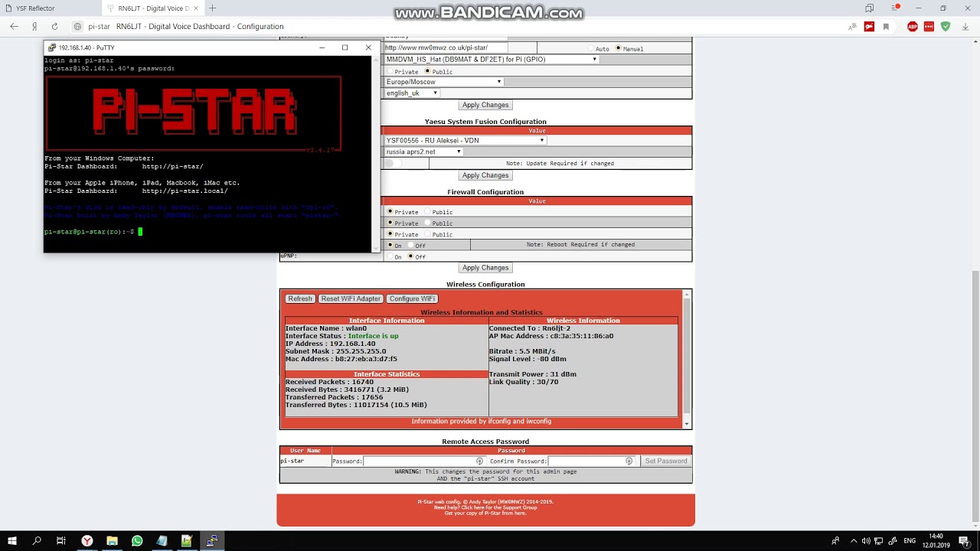Maximize the PuTTY window

tap(345, 47)
